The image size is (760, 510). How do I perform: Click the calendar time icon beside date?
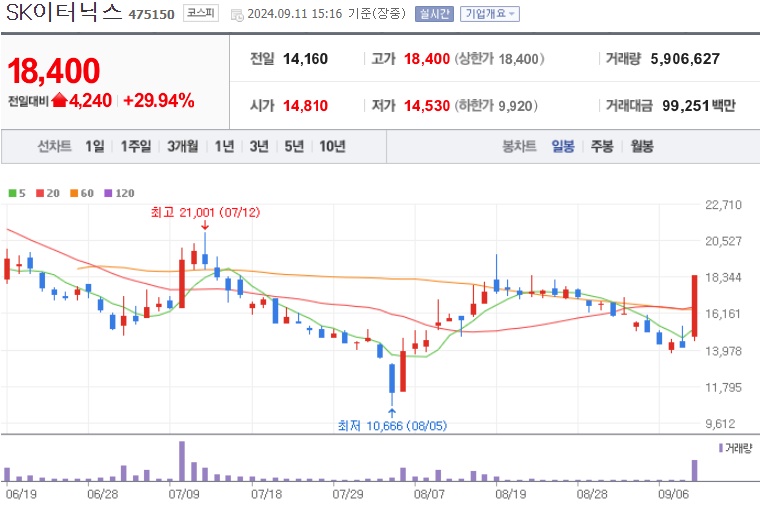click(x=237, y=15)
